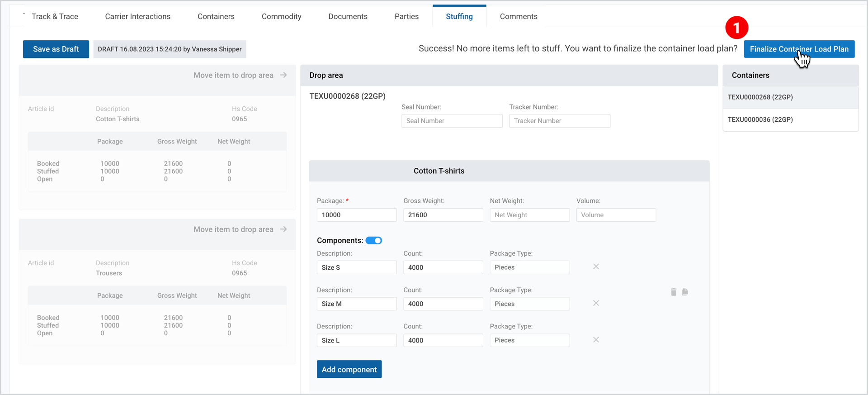Viewport: 868px width, 395px height.
Task: Click the Drop area panel heading
Action: [x=326, y=75]
